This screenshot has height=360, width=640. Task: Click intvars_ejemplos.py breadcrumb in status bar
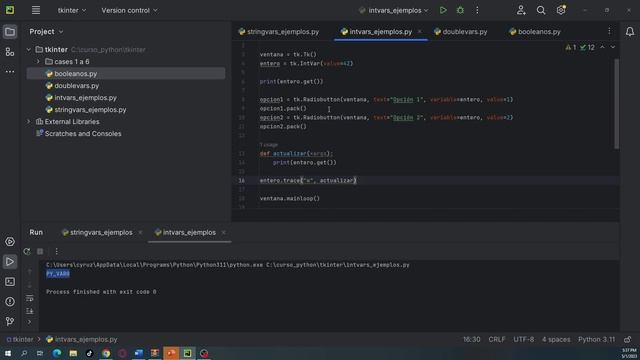click(x=82, y=339)
